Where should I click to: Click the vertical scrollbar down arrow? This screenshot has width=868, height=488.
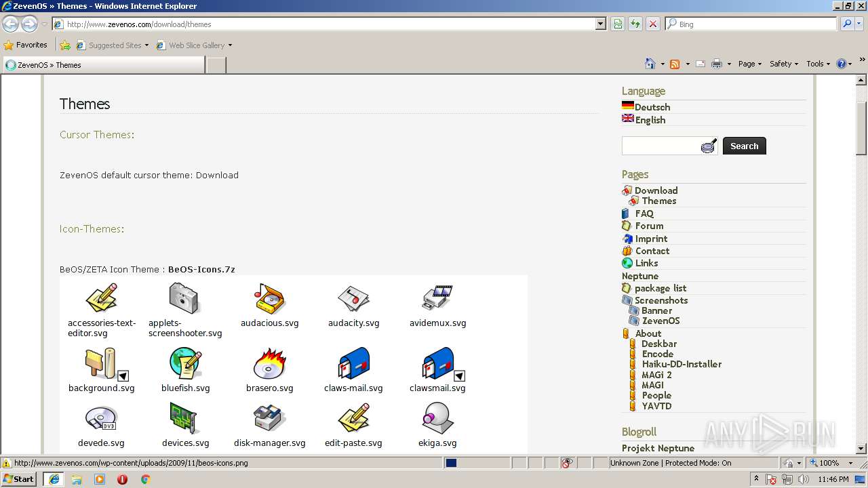pyautogui.click(x=861, y=448)
